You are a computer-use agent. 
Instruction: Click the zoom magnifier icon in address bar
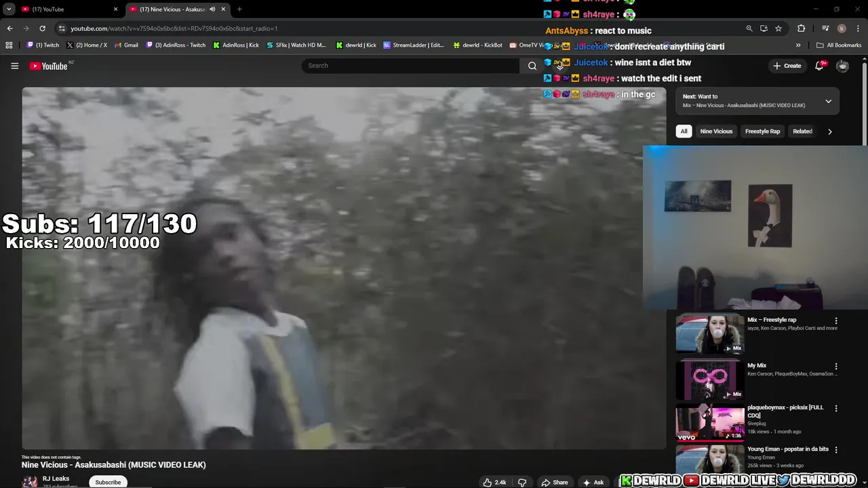click(749, 28)
